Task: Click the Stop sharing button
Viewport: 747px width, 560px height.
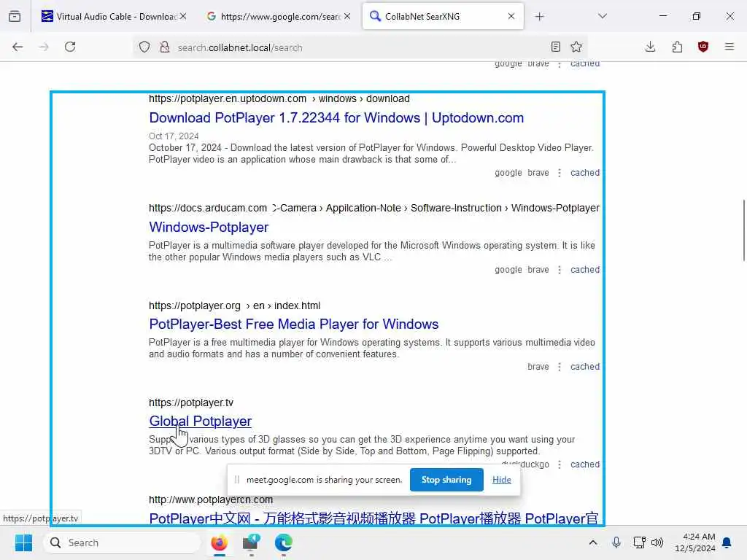Action: 446,480
